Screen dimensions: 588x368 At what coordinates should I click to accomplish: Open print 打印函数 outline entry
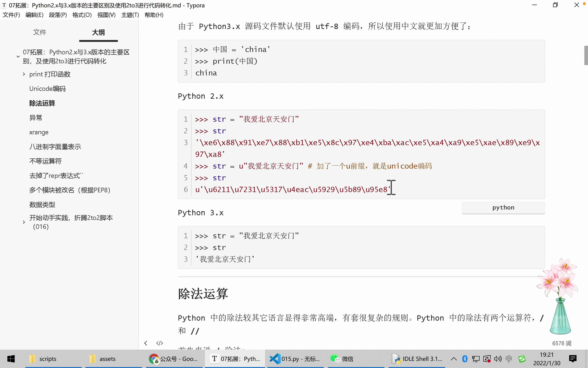50,74
